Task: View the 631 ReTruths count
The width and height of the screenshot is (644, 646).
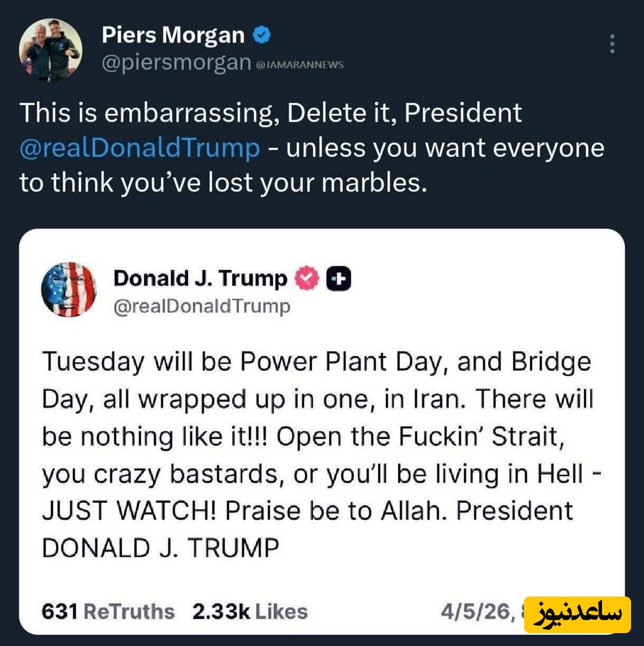Action: (x=108, y=612)
